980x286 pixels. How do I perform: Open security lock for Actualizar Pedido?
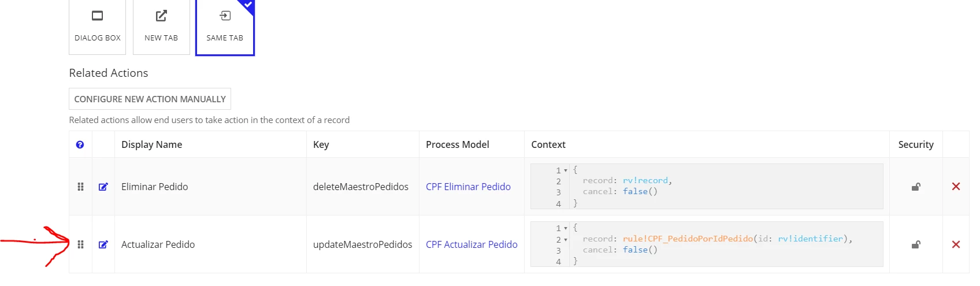[916, 244]
